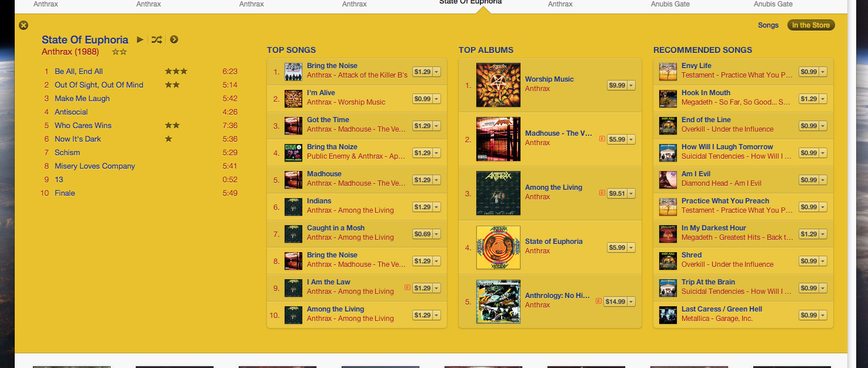
Task: Click the Envy Life song artwork
Action: point(668,71)
